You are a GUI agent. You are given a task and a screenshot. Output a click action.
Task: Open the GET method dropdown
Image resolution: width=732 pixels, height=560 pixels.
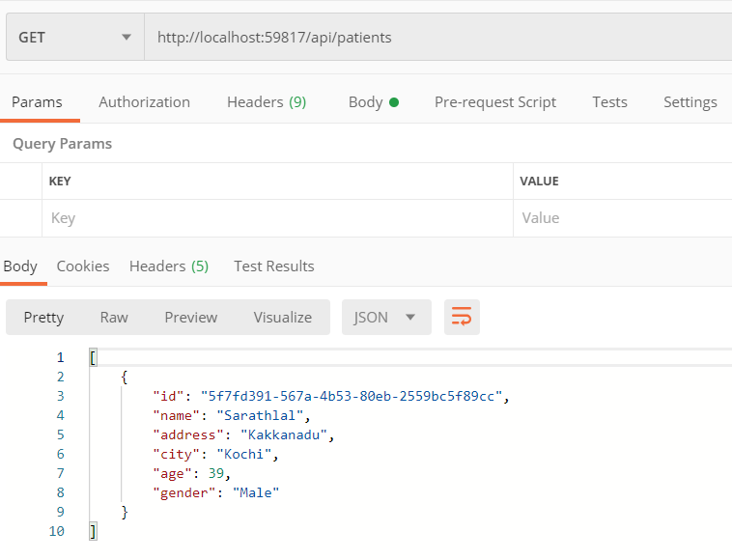[73, 38]
